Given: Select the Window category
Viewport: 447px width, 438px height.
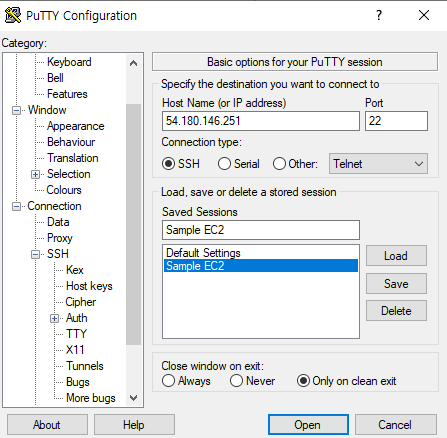Looking at the screenshot, I should pyautogui.click(x=47, y=110).
